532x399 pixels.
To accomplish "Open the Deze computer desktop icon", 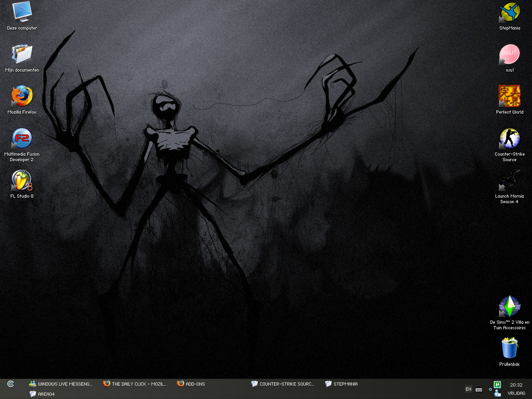I will (x=22, y=16).
